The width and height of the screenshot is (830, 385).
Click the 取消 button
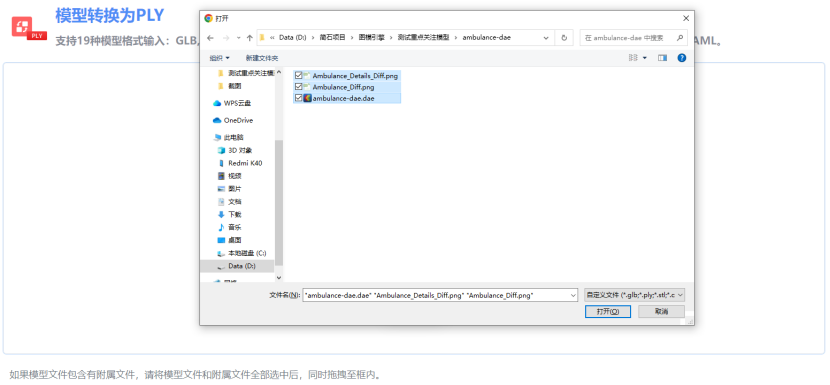pyautogui.click(x=661, y=311)
